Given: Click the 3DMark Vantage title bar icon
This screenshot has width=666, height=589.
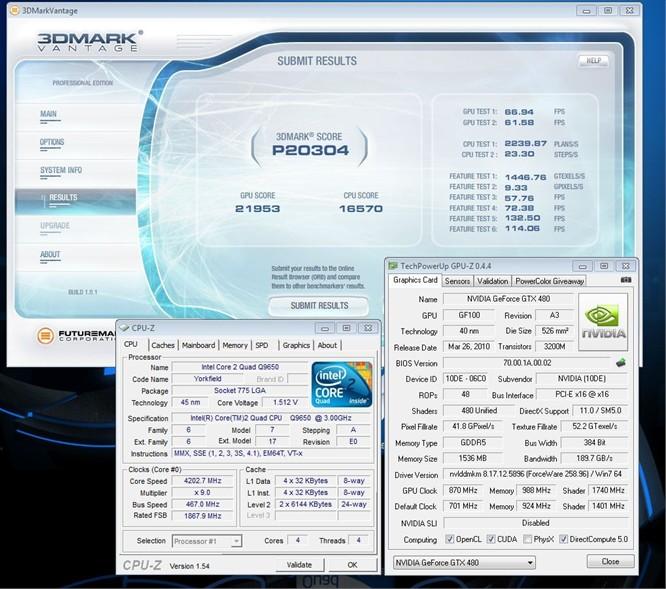Looking at the screenshot, I should (x=14, y=10).
